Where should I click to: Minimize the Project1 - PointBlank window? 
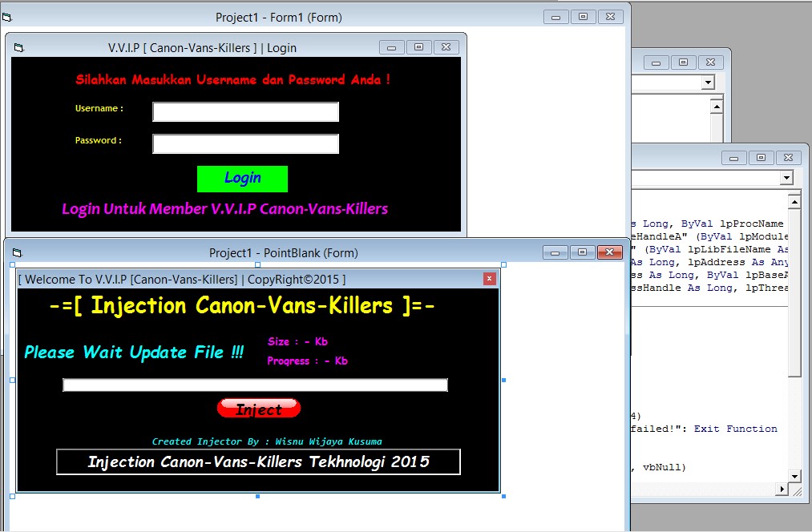tap(555, 252)
